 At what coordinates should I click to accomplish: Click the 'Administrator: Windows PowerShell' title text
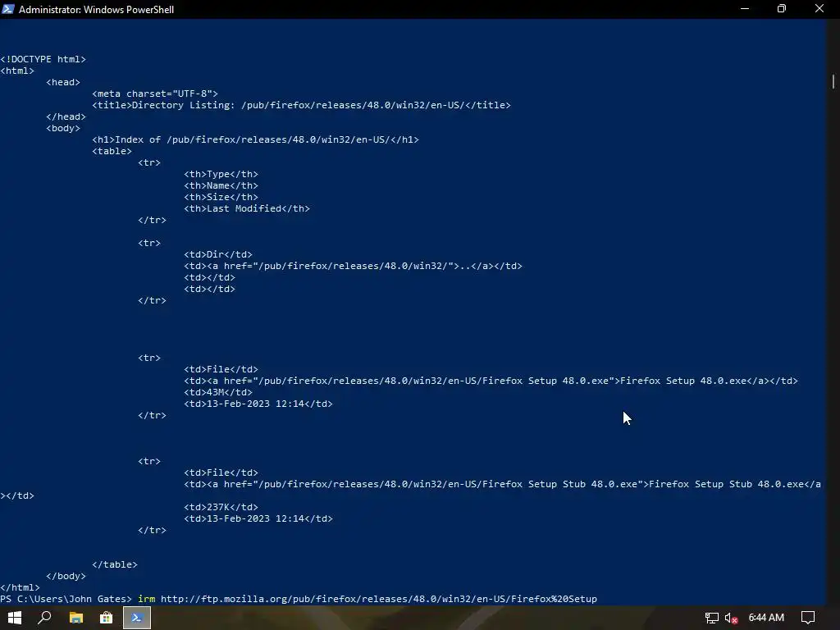point(97,10)
